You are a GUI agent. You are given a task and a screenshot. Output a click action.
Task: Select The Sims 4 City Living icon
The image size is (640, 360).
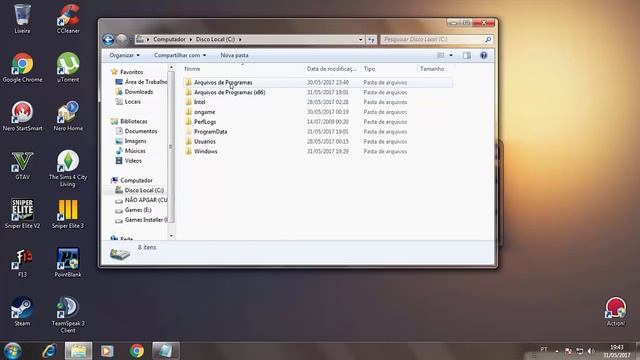[x=68, y=168]
